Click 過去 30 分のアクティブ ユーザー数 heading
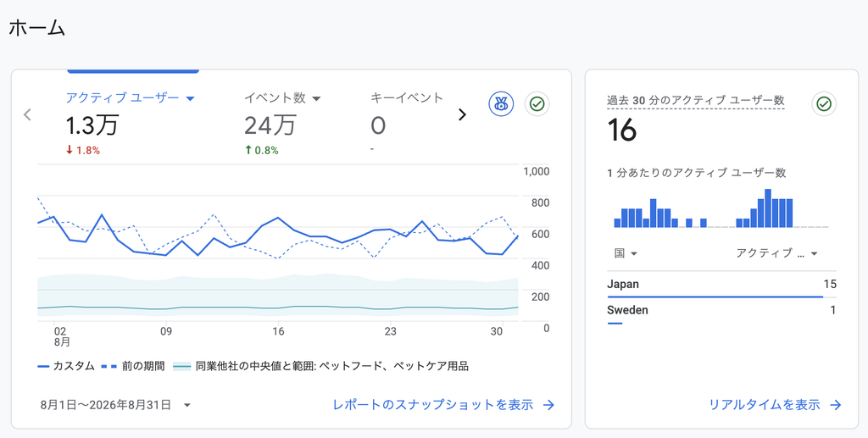 (696, 100)
